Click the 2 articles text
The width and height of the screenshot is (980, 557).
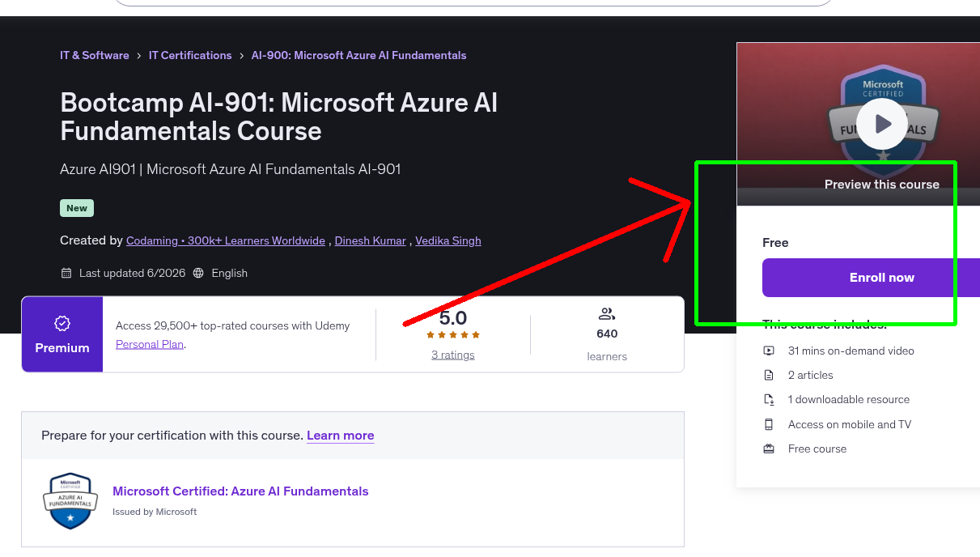point(811,375)
